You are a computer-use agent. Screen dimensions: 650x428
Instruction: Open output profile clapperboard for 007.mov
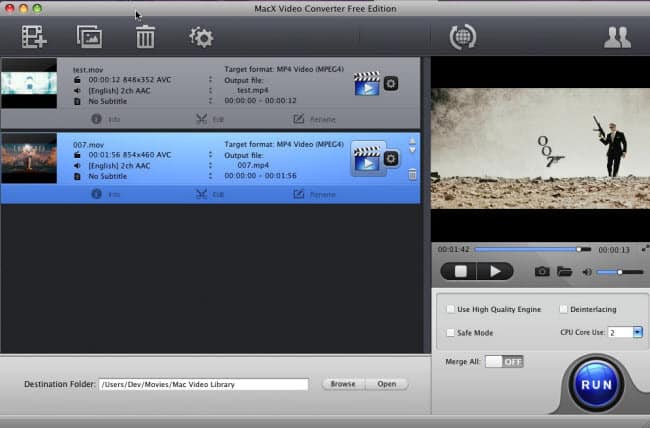(367, 159)
